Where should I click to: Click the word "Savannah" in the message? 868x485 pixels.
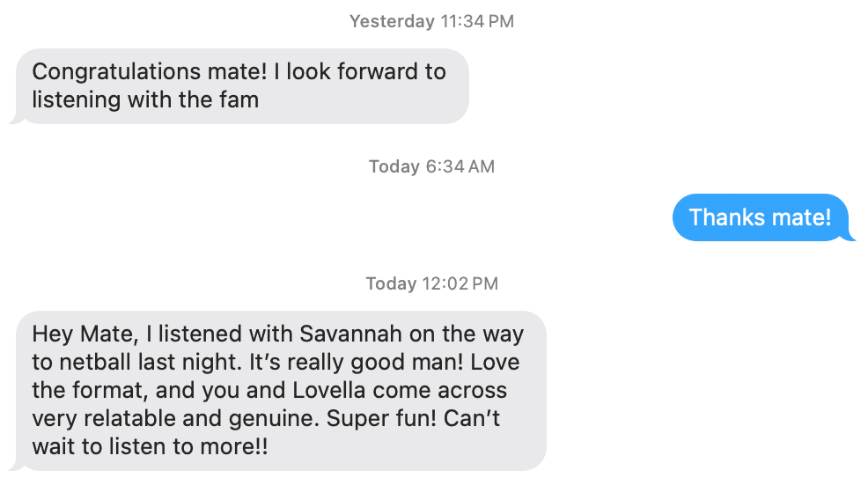point(342,334)
